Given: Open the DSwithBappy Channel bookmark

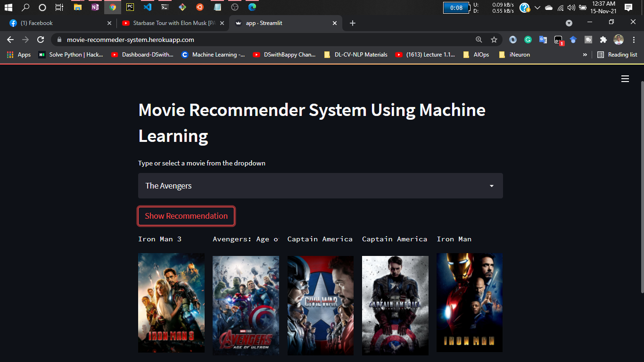Looking at the screenshot, I should pyautogui.click(x=284, y=55).
